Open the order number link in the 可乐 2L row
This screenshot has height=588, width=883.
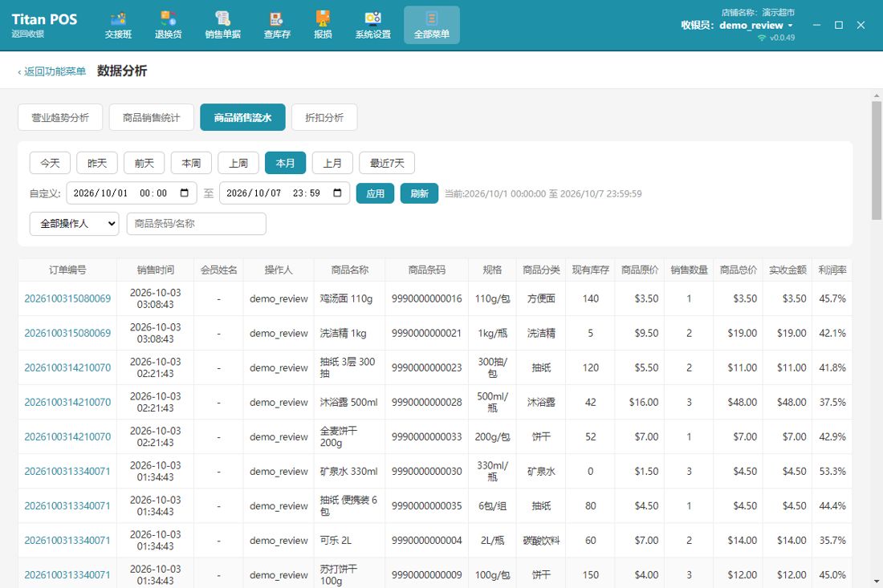pyautogui.click(x=67, y=540)
